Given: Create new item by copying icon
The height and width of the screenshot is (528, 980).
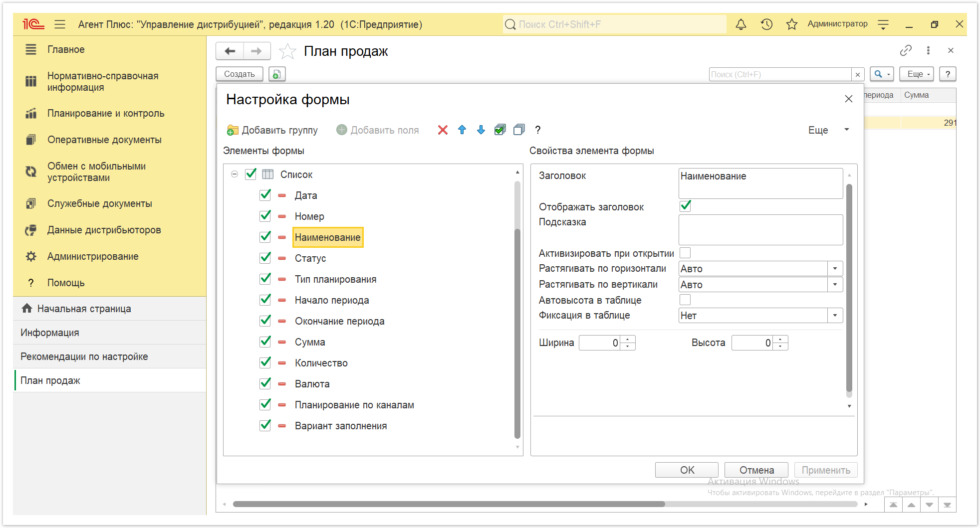Looking at the screenshot, I should pyautogui.click(x=277, y=74).
